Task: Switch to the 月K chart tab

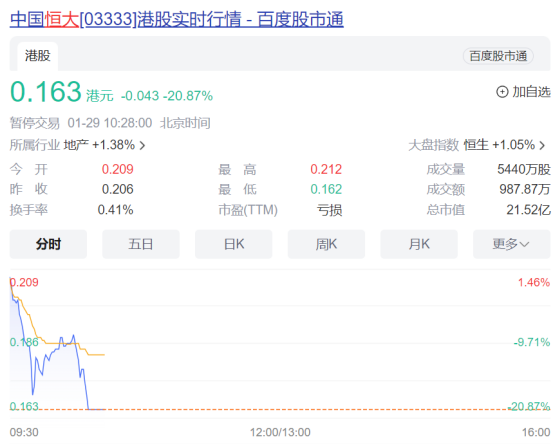Action: click(x=419, y=244)
